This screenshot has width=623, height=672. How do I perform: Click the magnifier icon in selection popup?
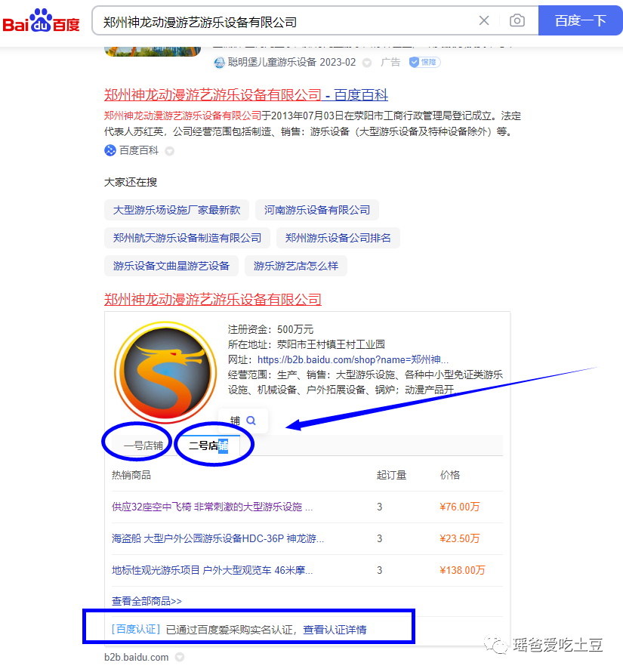pyautogui.click(x=251, y=421)
